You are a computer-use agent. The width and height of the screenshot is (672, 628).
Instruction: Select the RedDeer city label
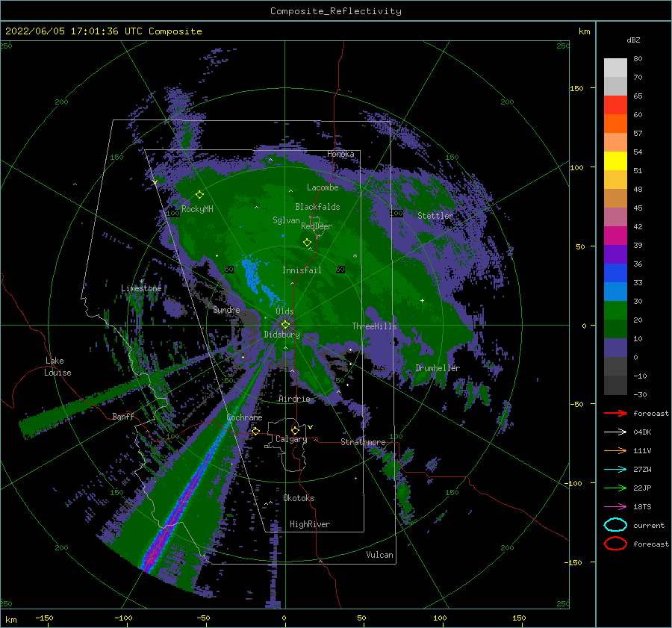point(317,226)
